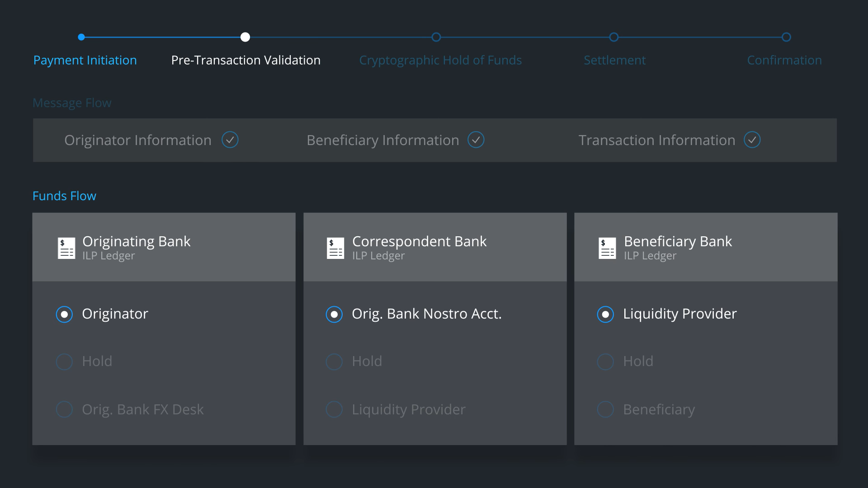Click the Settlement progress marker dot

(x=614, y=37)
